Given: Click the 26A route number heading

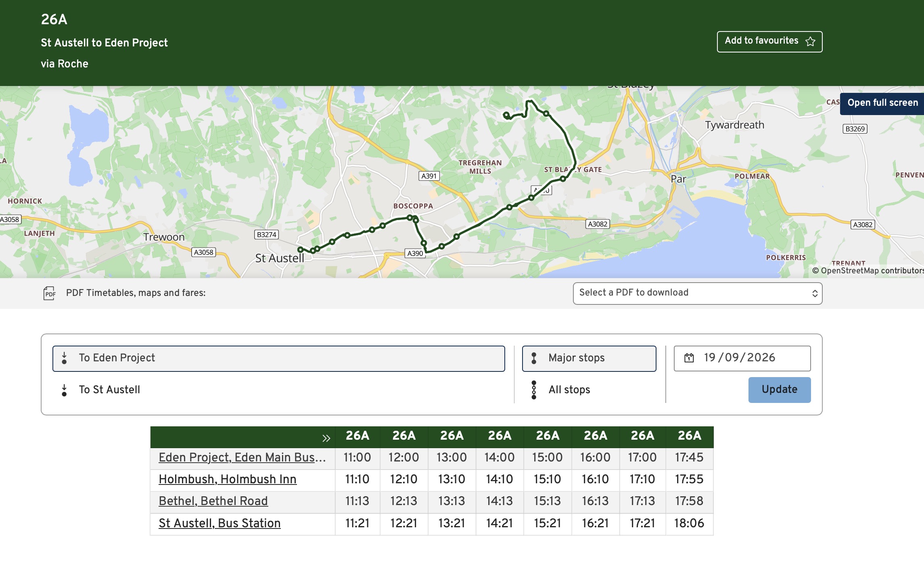Looking at the screenshot, I should point(54,19).
